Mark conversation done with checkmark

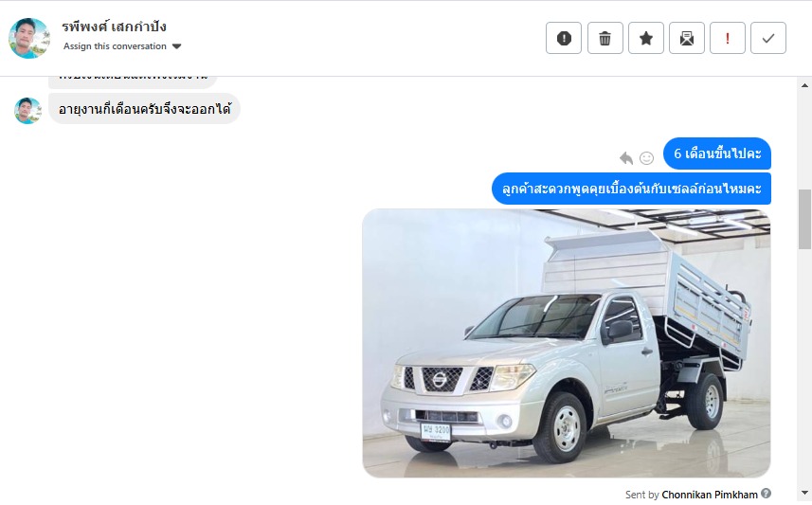[x=768, y=38]
